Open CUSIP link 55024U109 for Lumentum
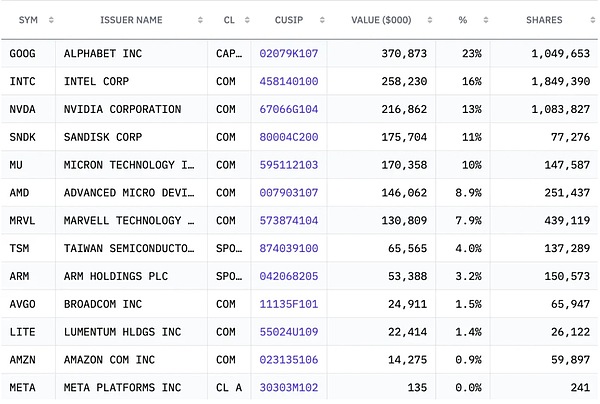The image size is (600, 404). coord(289,332)
